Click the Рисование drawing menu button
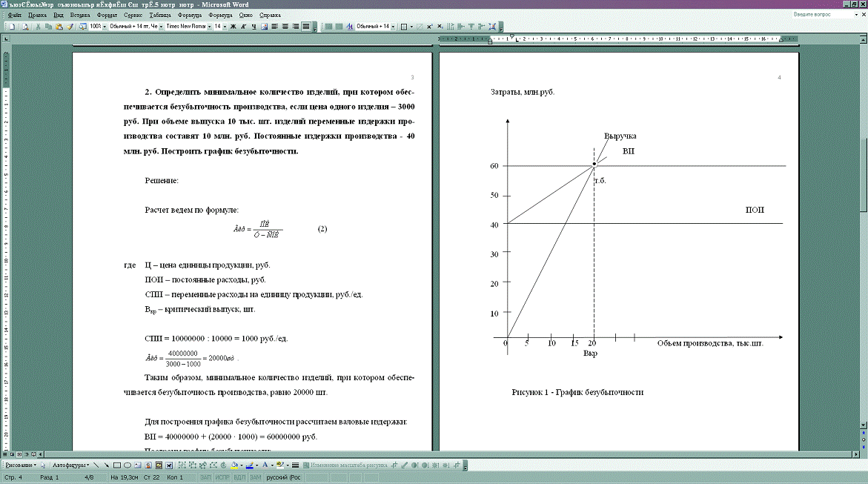 coord(20,465)
